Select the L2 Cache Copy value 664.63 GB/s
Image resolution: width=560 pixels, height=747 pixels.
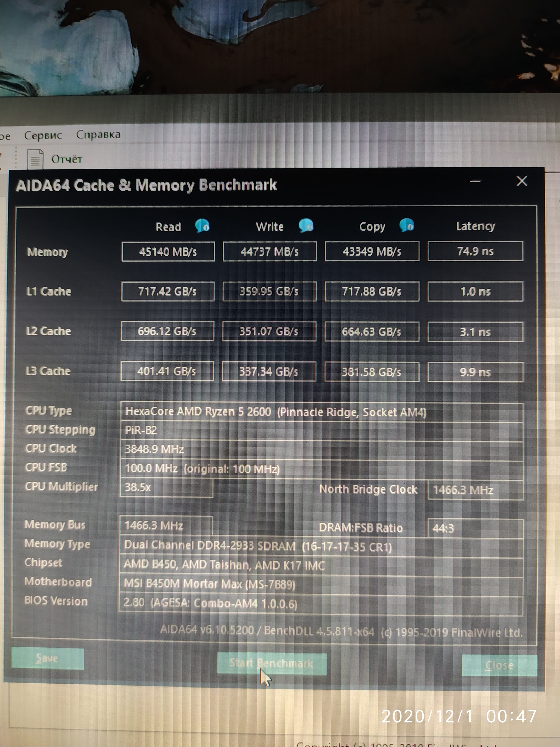click(x=372, y=332)
